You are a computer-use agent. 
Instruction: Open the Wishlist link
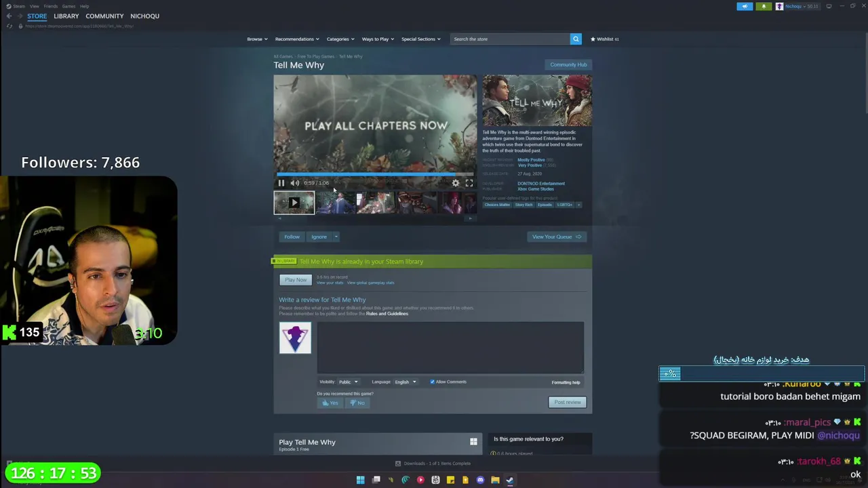pyautogui.click(x=604, y=39)
